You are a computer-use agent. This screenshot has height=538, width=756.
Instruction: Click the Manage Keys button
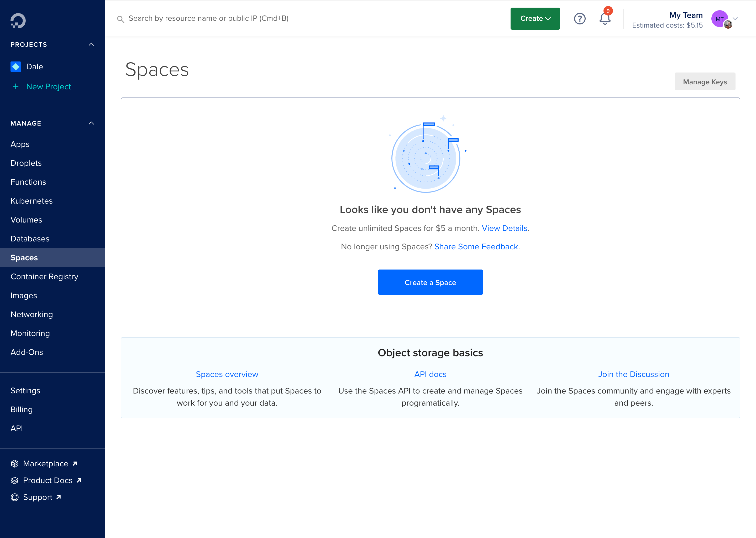point(705,81)
